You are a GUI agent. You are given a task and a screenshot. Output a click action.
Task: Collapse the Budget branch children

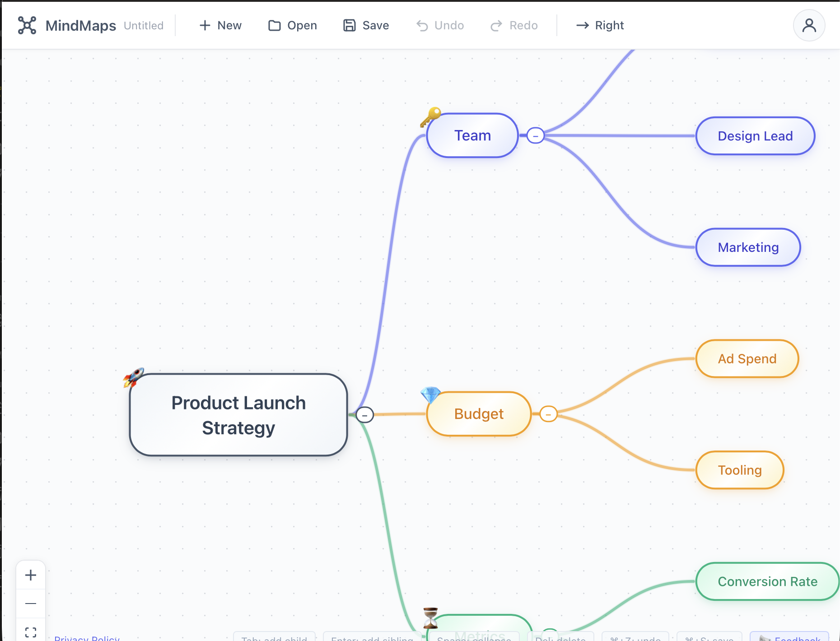tap(548, 414)
